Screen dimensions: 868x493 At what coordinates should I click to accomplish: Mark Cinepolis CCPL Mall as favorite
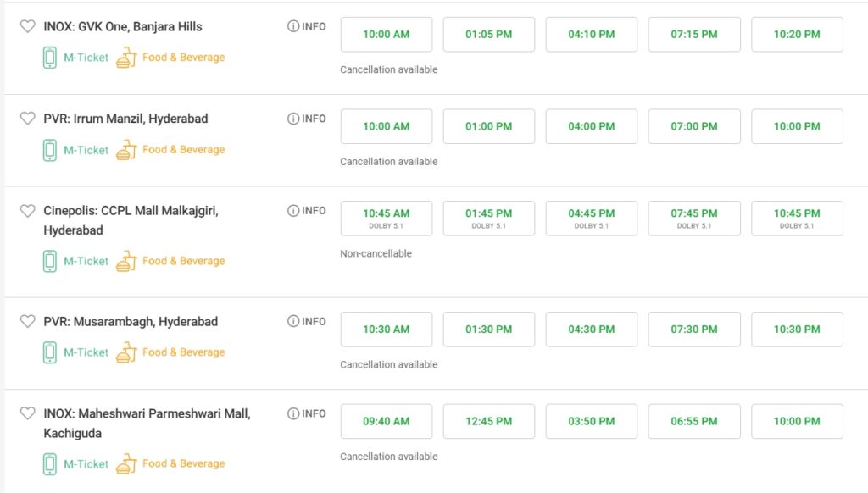(x=28, y=211)
